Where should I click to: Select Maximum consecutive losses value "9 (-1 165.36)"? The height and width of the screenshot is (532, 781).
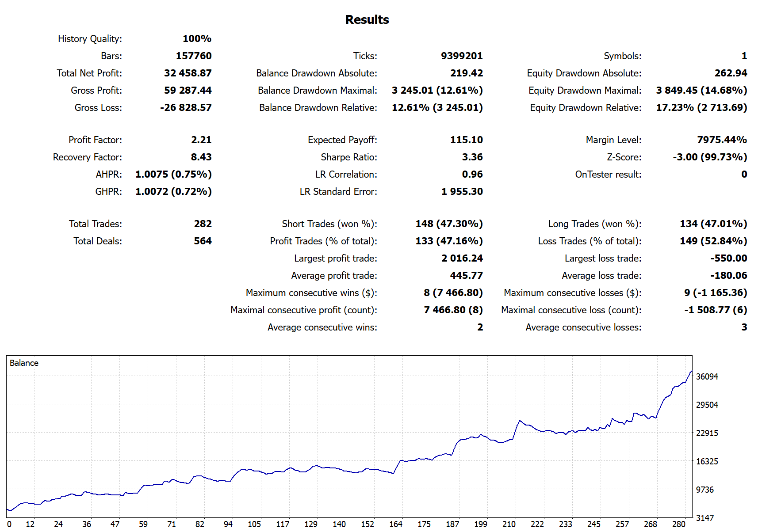716,293
